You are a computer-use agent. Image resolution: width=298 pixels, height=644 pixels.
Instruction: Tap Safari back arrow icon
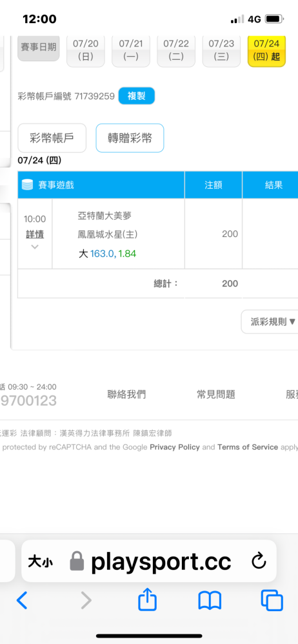click(x=22, y=600)
